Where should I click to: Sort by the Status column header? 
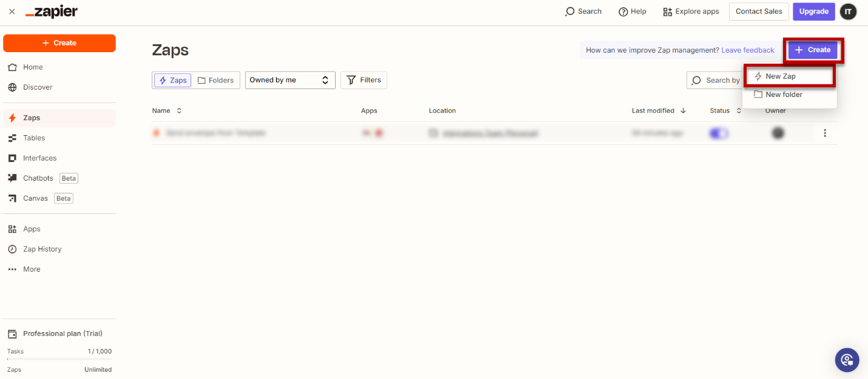(726, 111)
